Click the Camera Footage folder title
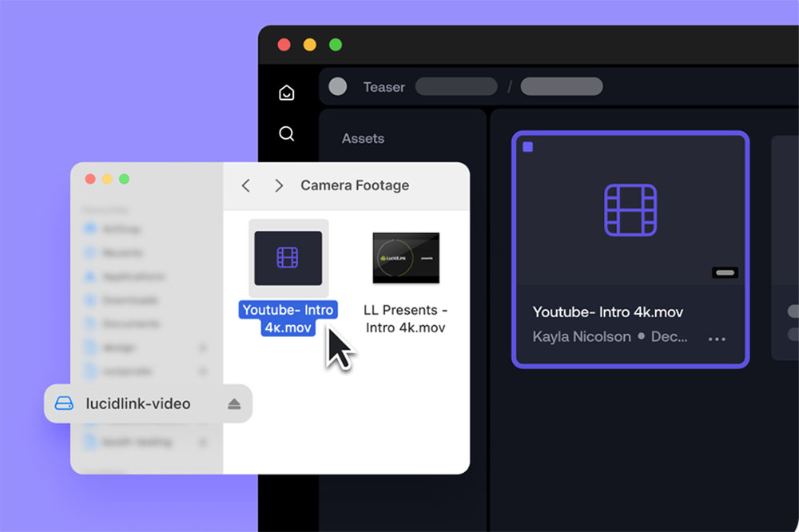Image resolution: width=799 pixels, height=532 pixels. click(x=355, y=185)
